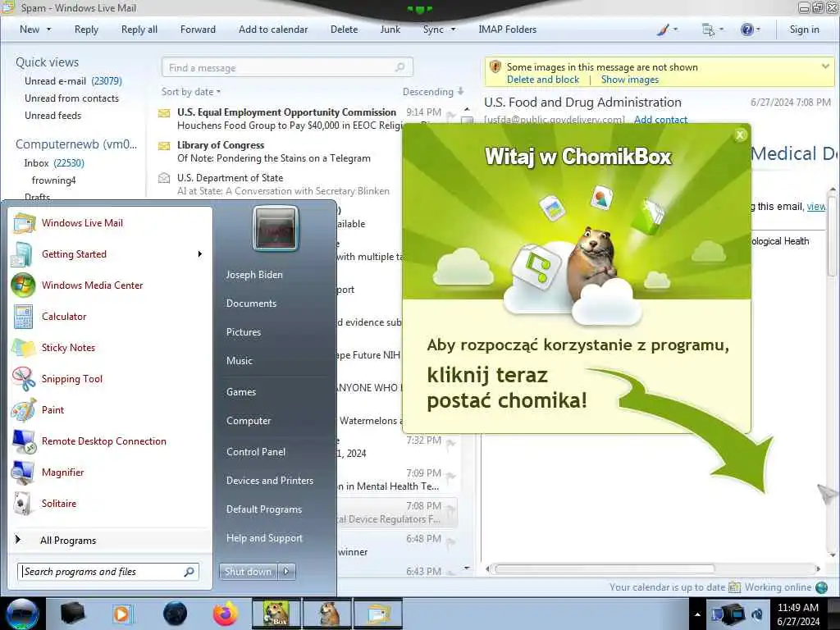Click the user account picture in Start menu
The image size is (840, 630).
276,228
